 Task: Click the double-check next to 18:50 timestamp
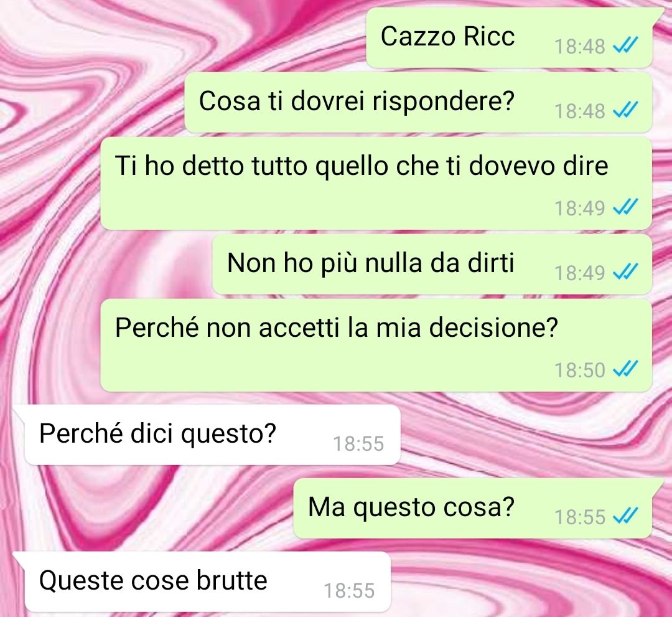click(x=625, y=369)
